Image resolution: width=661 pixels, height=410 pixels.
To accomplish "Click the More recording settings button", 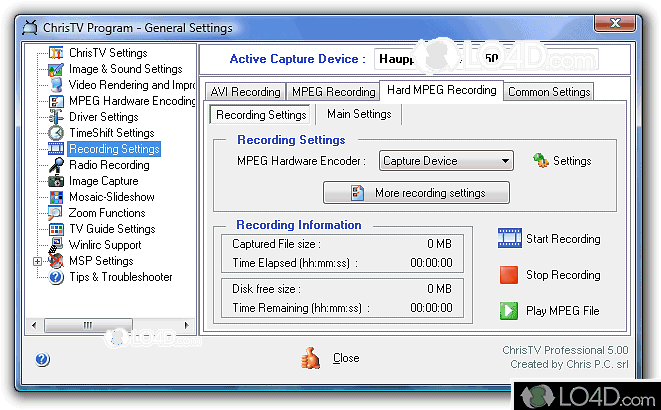I will [x=416, y=193].
